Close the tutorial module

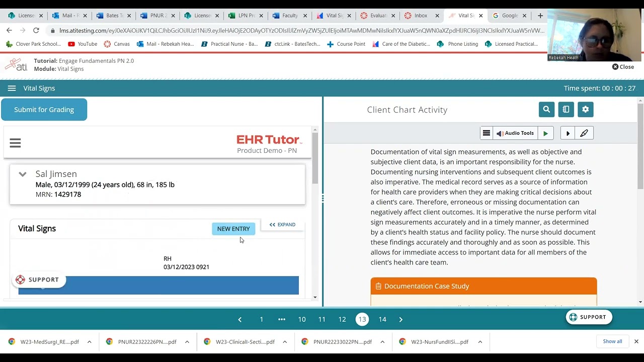pos(623,67)
